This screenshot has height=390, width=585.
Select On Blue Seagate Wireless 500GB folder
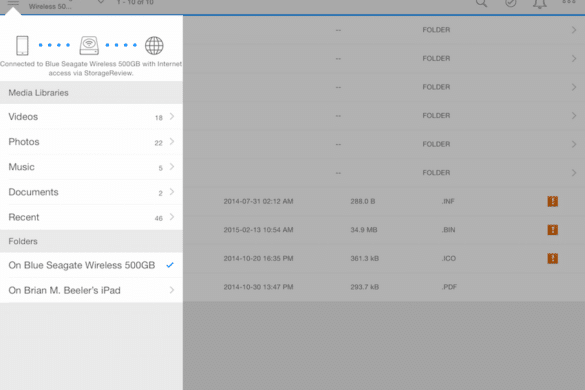91,265
